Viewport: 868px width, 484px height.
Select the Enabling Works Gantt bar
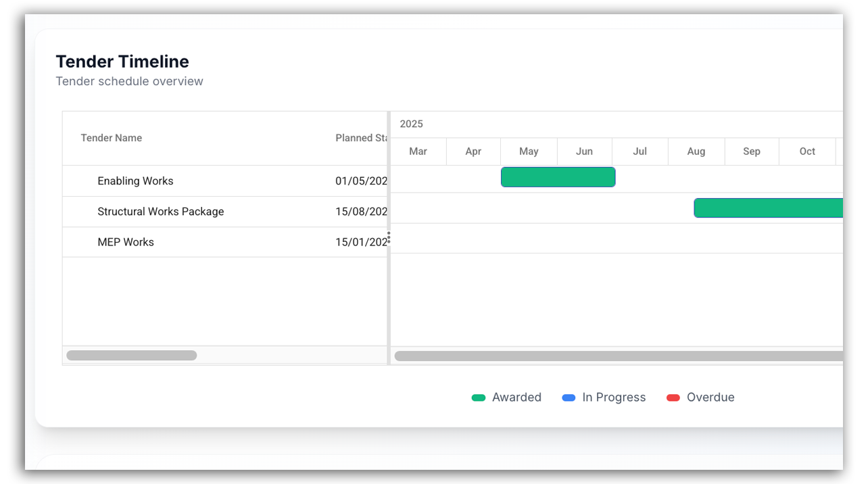(x=558, y=177)
